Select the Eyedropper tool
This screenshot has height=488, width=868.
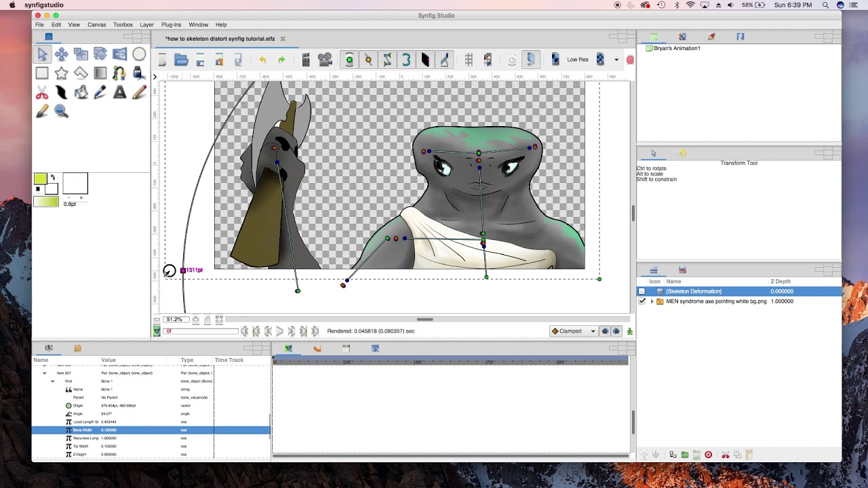[x=100, y=93]
